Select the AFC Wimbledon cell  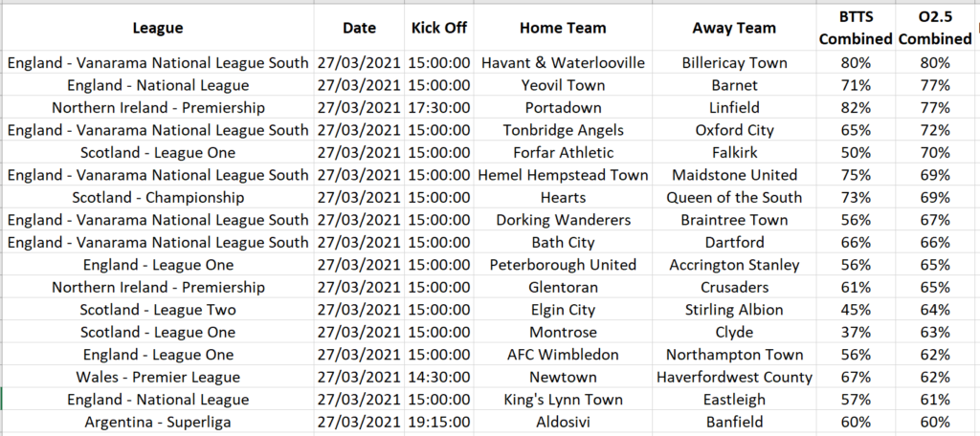(x=563, y=354)
